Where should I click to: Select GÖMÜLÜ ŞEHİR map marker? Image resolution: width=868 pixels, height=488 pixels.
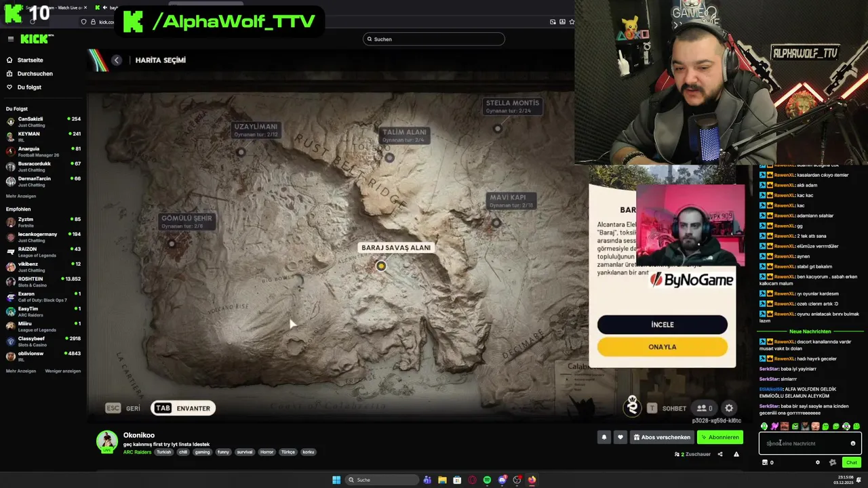[x=172, y=243]
